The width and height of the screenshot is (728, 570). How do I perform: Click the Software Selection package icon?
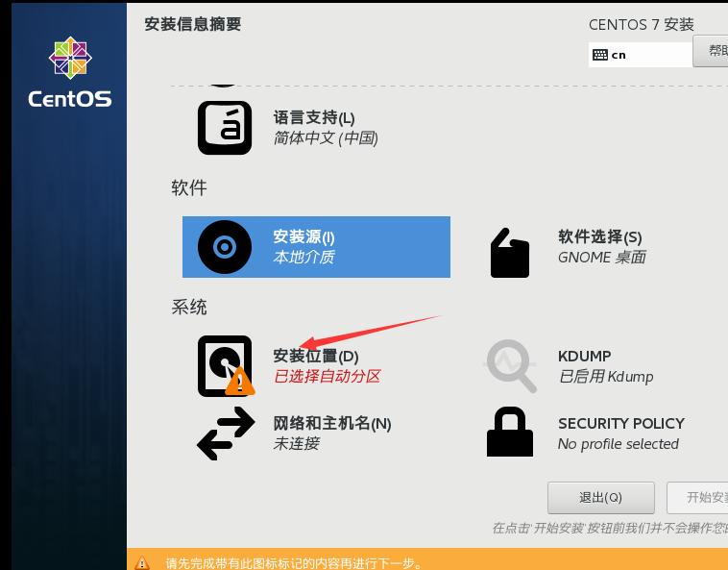pyautogui.click(x=510, y=253)
